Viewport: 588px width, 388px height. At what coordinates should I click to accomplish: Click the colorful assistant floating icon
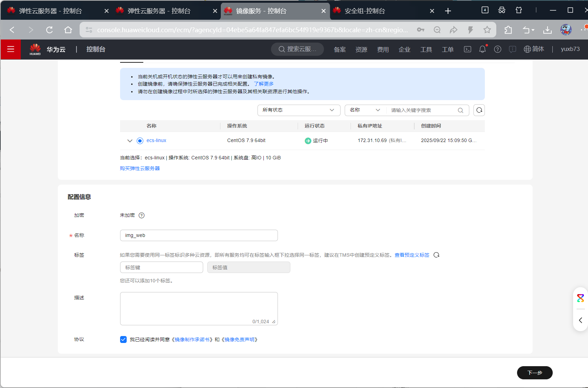[580, 298]
